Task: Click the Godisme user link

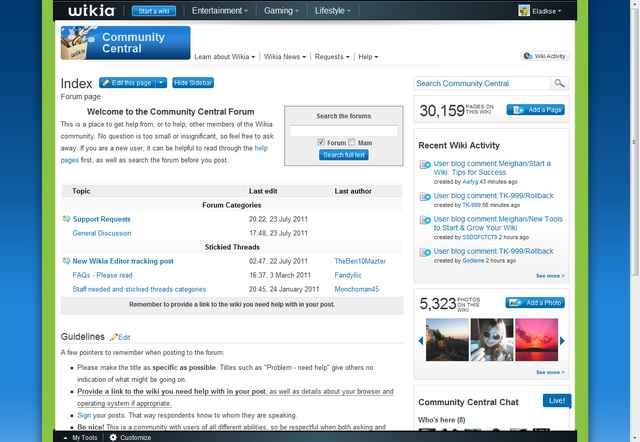Action: 473,260
